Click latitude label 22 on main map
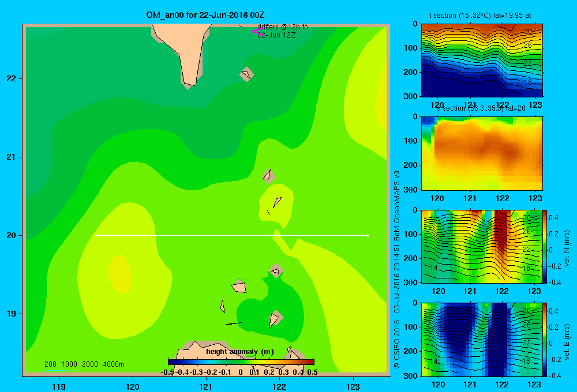 tap(12, 79)
